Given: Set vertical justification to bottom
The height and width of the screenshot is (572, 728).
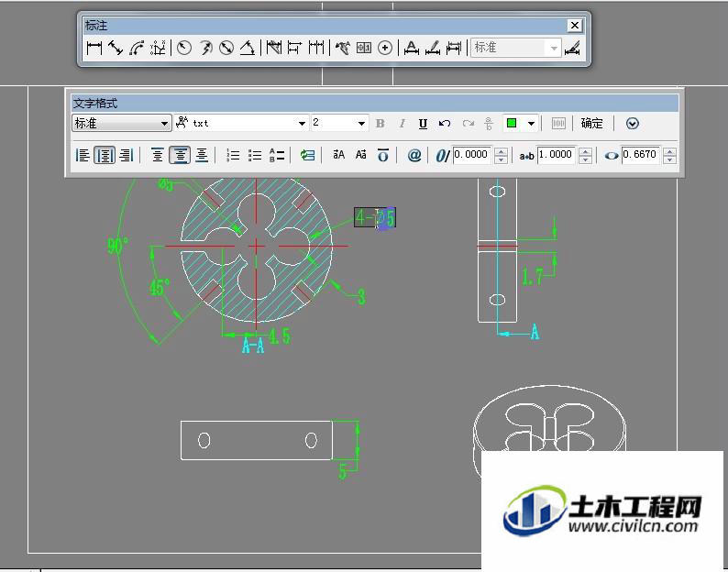Looking at the screenshot, I should pos(202,155).
